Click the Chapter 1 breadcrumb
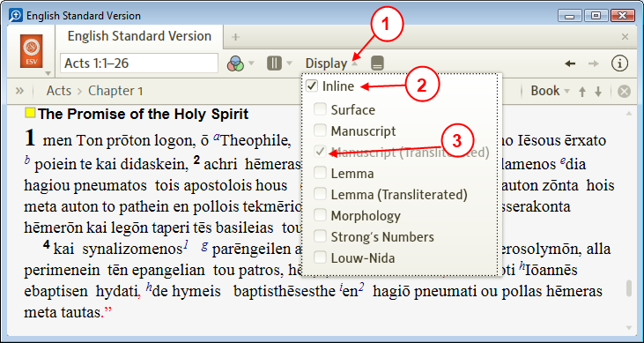Screen dimensions: 644x343 click(115, 91)
